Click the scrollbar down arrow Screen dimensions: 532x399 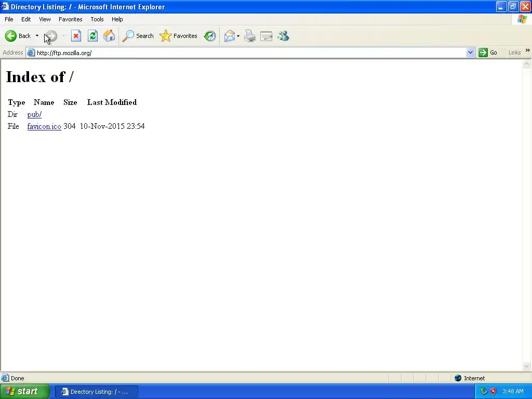(527, 366)
